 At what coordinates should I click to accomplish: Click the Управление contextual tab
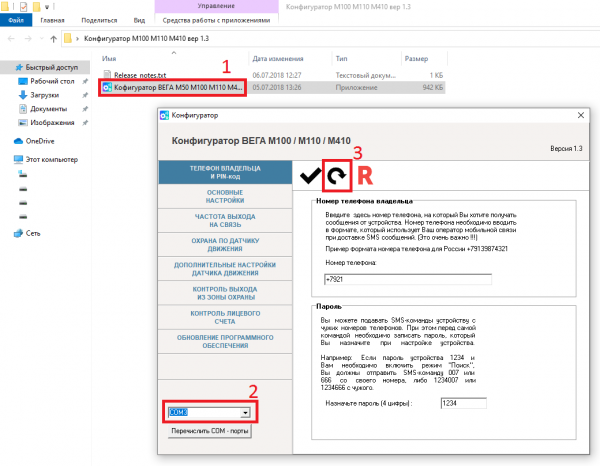coord(216,6)
